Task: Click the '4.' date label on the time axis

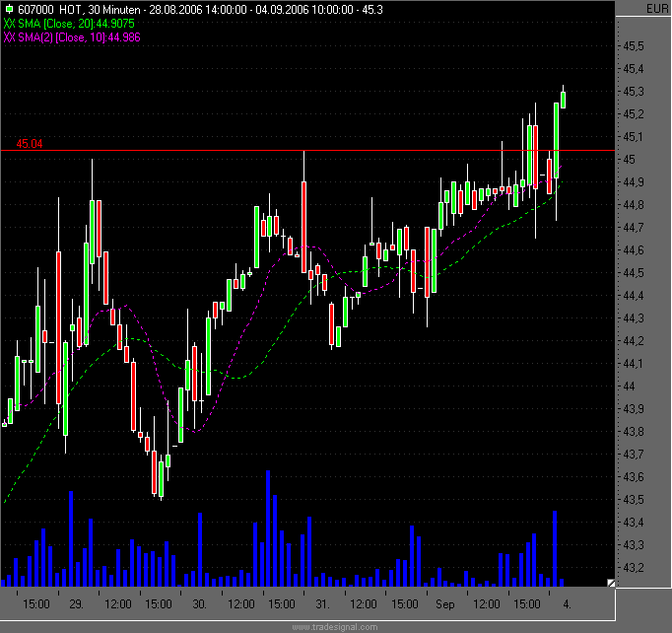Action: click(567, 604)
